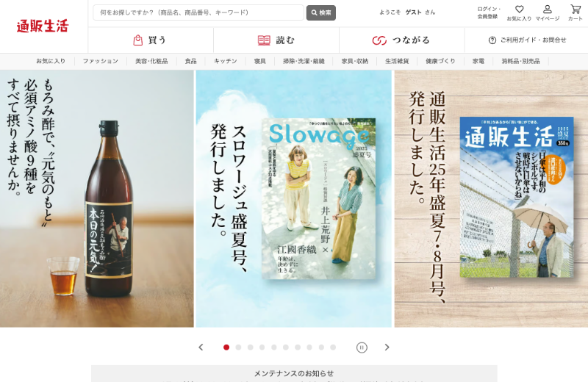Open the 食品 category
588x382 pixels.
click(x=191, y=61)
